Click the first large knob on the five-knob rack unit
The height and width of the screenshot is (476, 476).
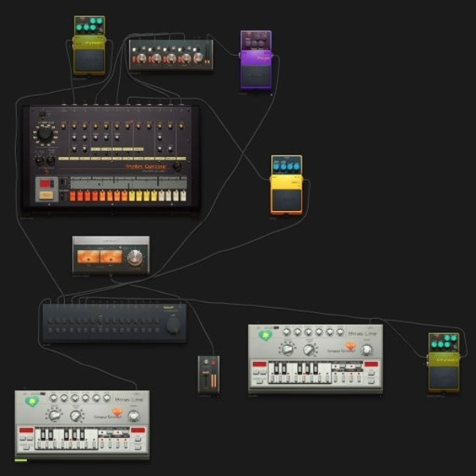141,58
